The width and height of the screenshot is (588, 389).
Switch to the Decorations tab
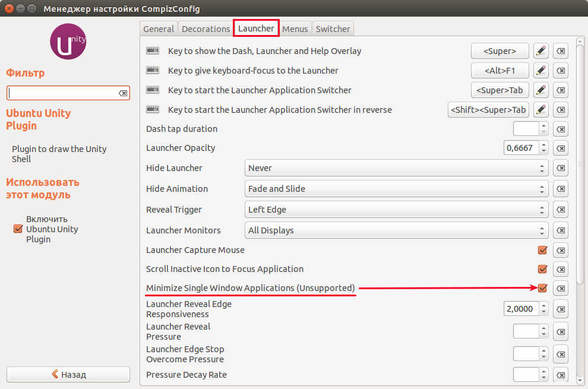click(x=206, y=29)
